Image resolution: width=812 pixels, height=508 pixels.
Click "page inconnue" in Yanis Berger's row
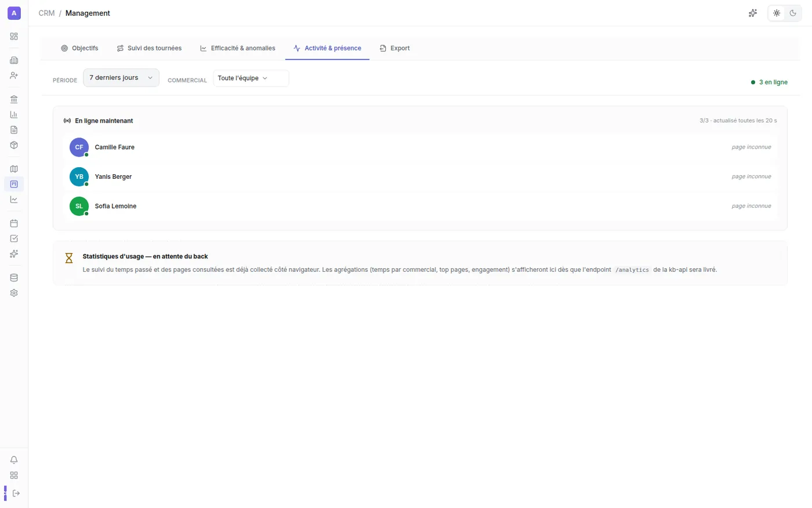[x=751, y=176]
